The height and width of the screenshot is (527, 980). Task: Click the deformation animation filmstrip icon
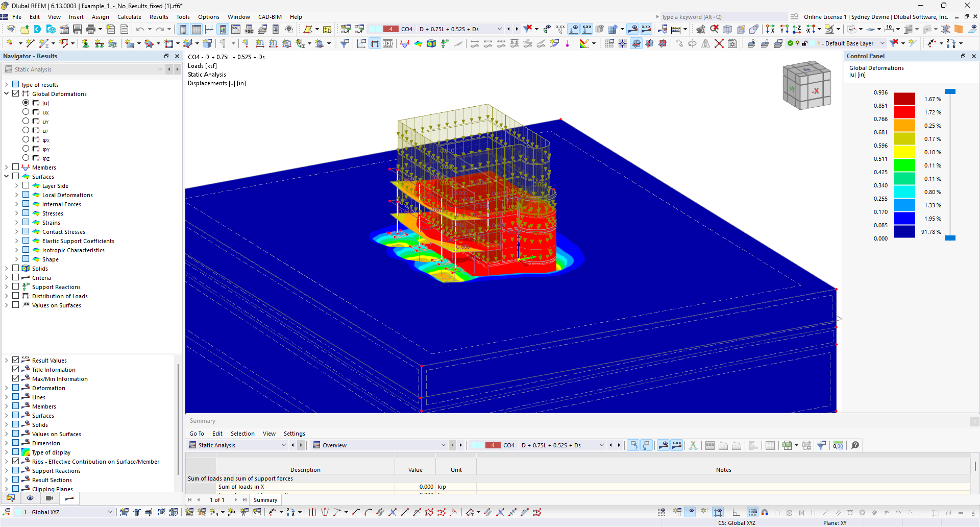click(388, 43)
